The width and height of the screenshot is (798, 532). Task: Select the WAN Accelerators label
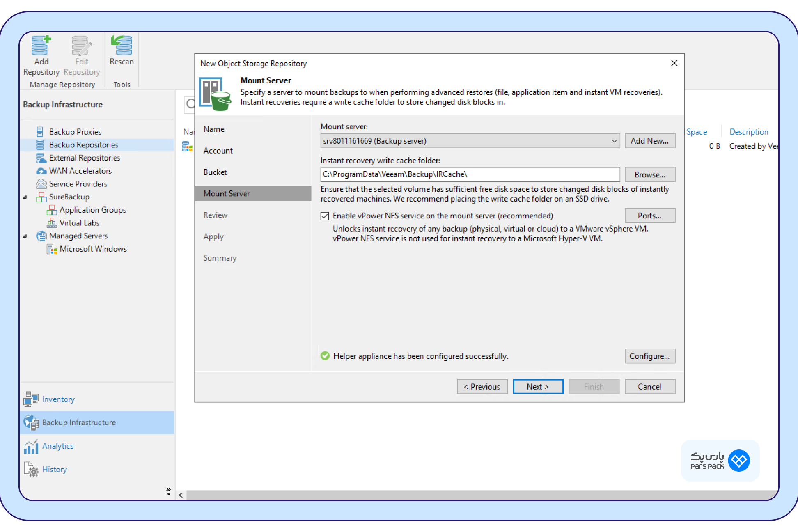(80, 171)
